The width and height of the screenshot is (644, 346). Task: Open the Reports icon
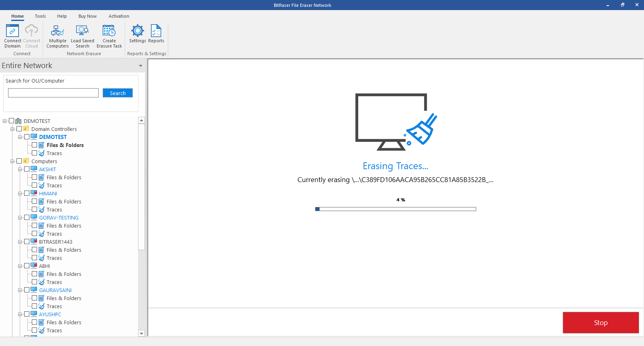pos(156,31)
